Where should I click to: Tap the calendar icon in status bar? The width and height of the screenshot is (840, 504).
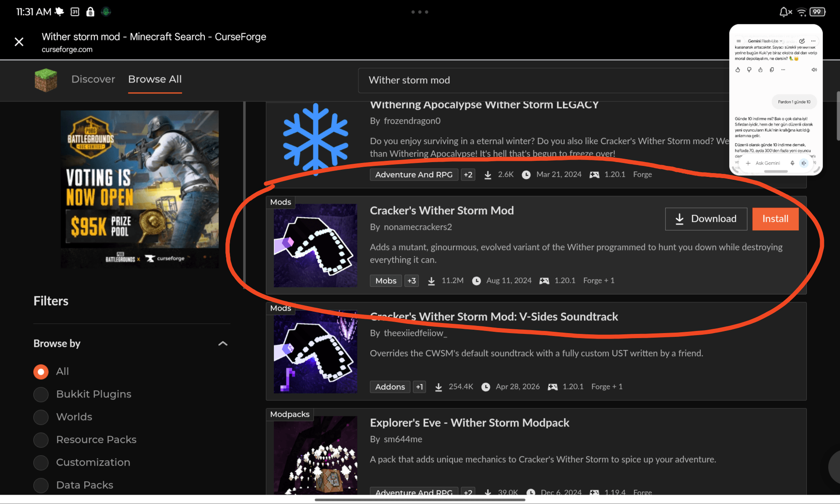[x=75, y=12]
